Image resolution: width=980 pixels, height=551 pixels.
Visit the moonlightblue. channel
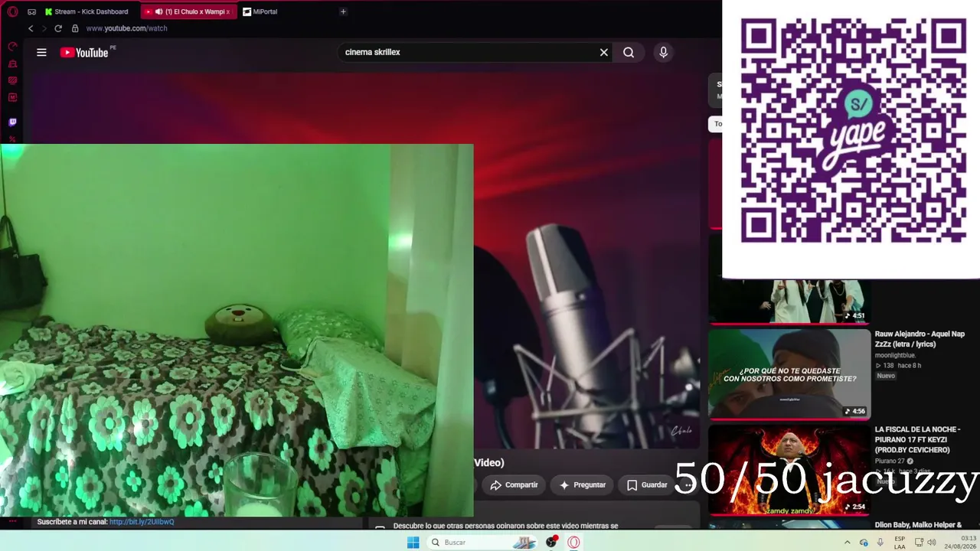pos(895,355)
